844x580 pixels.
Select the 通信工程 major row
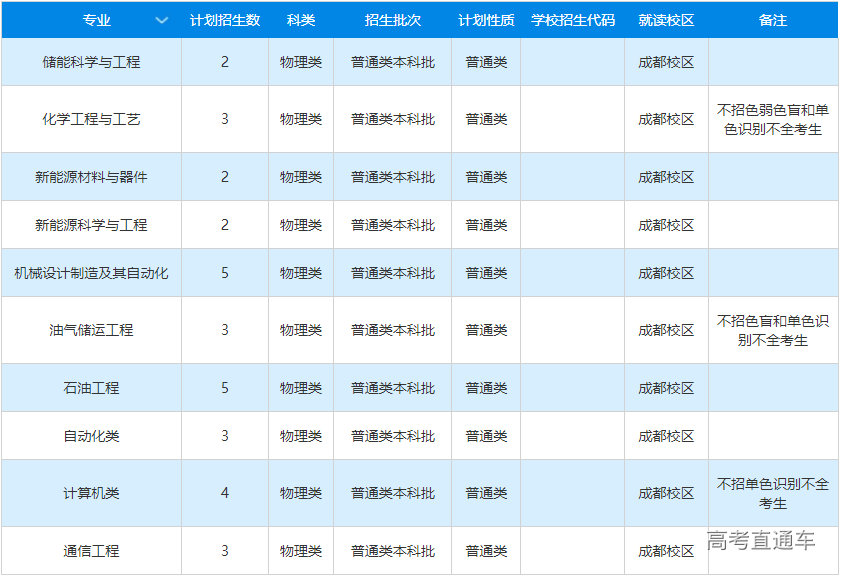click(91, 551)
